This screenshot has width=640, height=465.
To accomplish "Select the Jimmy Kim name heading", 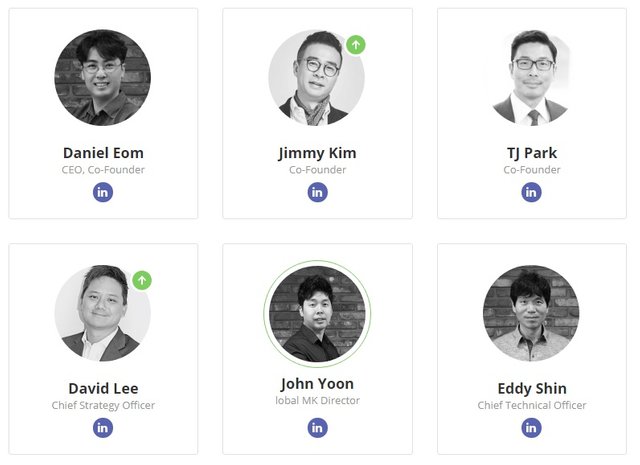I will point(317,153).
